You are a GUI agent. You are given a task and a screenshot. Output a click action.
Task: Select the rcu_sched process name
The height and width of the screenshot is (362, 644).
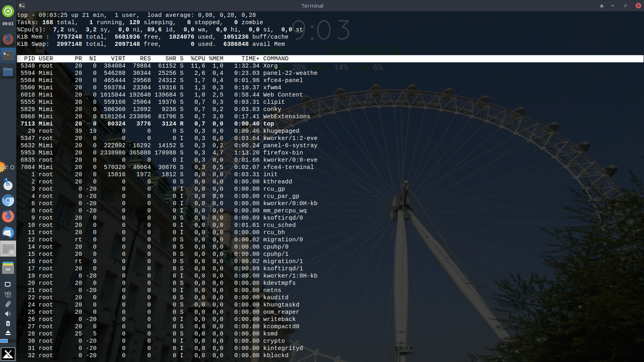[x=279, y=225]
